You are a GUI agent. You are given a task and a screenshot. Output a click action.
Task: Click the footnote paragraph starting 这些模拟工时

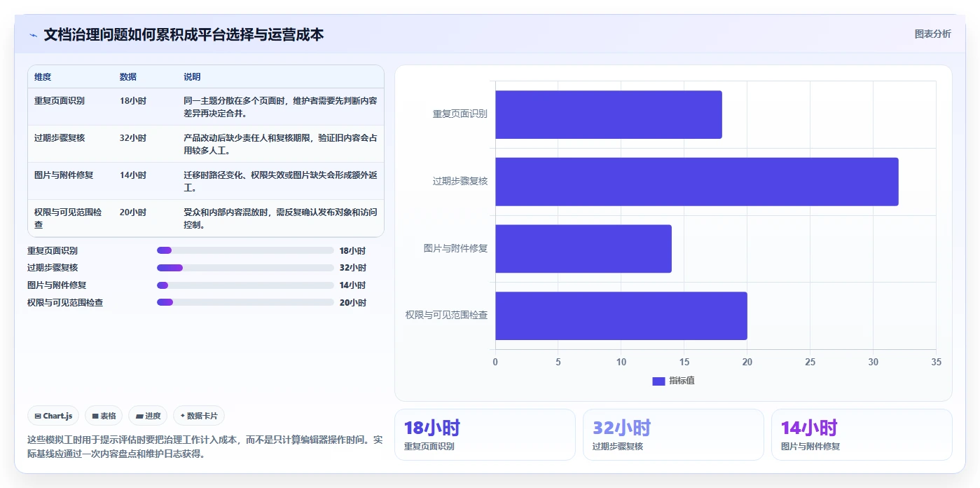(205, 447)
